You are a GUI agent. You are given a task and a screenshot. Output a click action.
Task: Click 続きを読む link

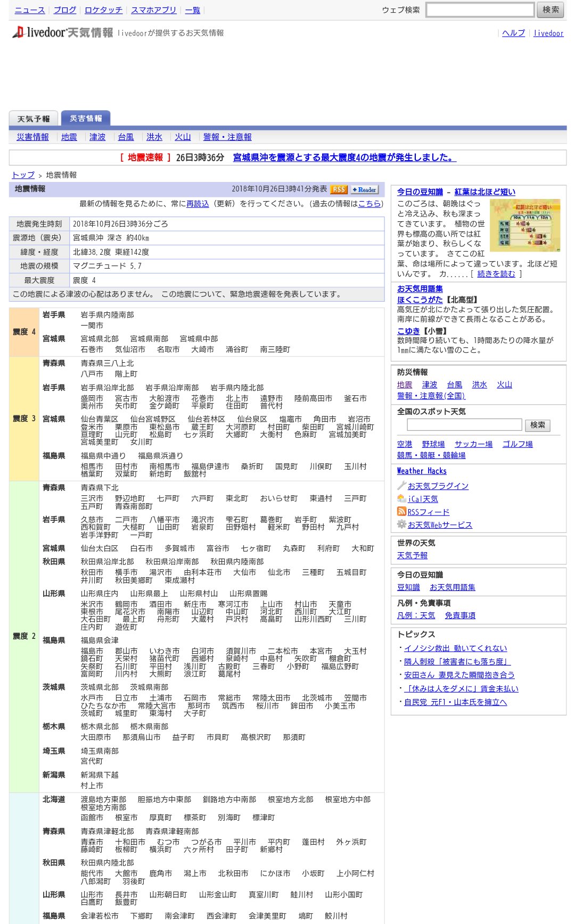(496, 273)
